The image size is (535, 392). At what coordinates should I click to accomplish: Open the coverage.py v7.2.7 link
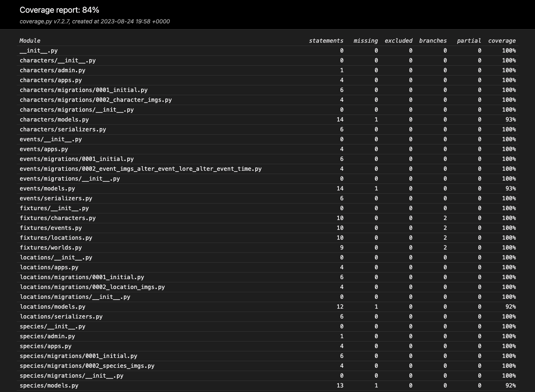point(44,21)
